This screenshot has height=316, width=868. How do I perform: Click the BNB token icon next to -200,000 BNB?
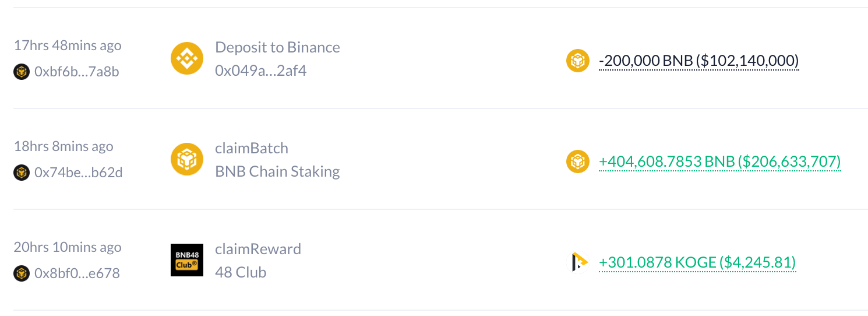(x=577, y=60)
